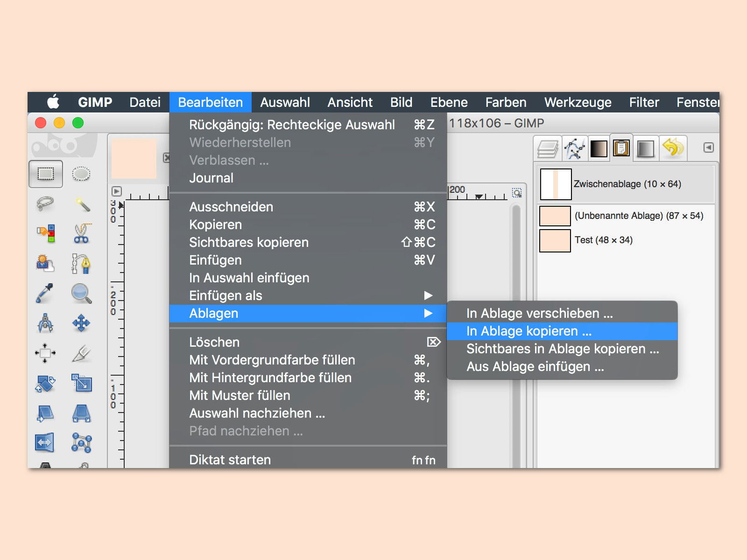This screenshot has width=747, height=560.
Task: Select the Measure compass tool
Action: coord(45,323)
